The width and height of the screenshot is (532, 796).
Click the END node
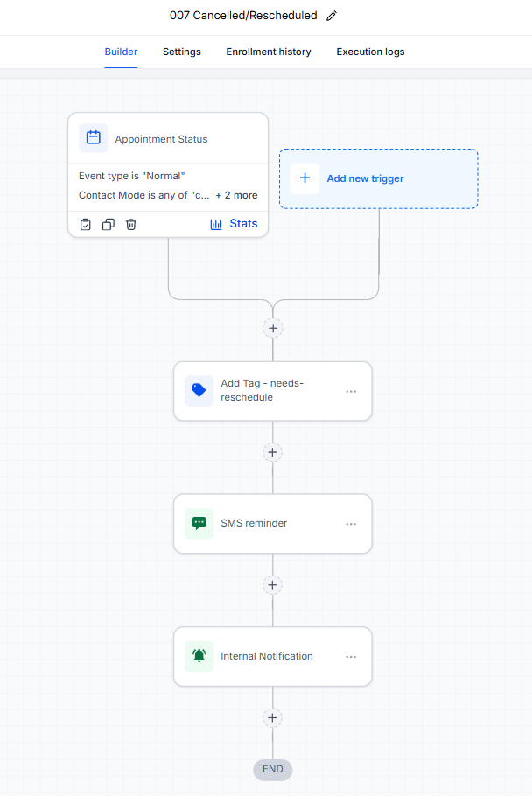273,770
